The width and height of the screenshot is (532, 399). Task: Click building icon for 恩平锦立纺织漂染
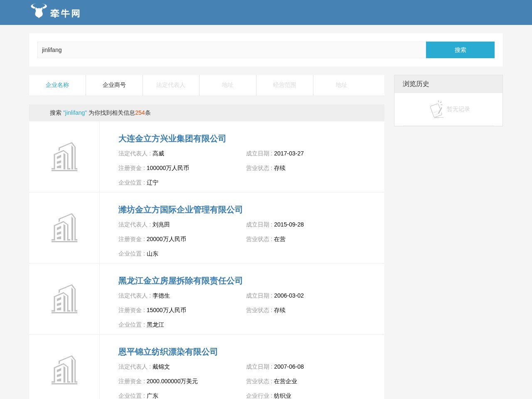coord(64,370)
